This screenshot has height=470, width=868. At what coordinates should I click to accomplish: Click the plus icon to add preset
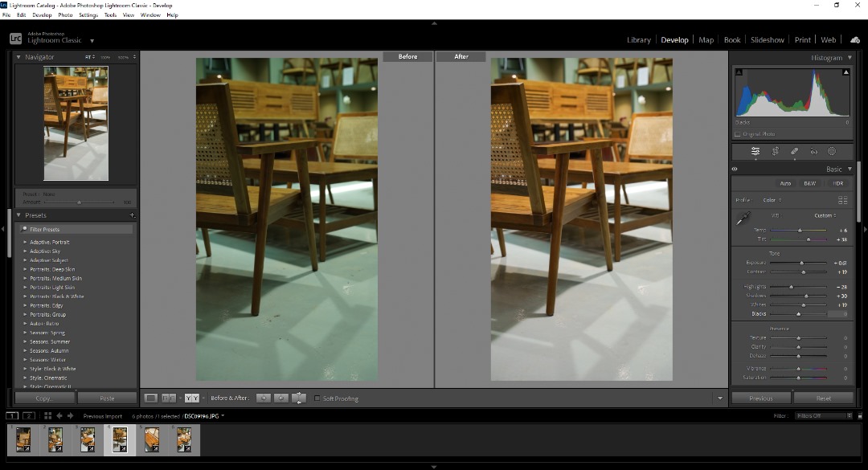132,215
